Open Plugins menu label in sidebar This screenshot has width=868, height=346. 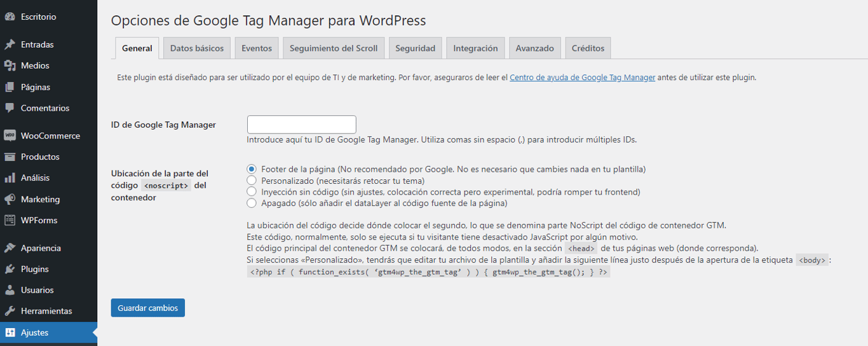point(35,269)
